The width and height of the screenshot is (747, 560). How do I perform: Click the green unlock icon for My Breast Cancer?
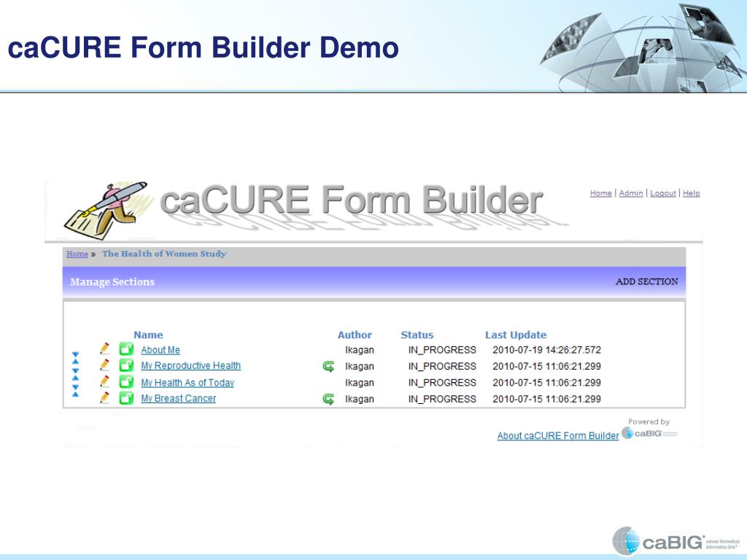[x=126, y=397]
